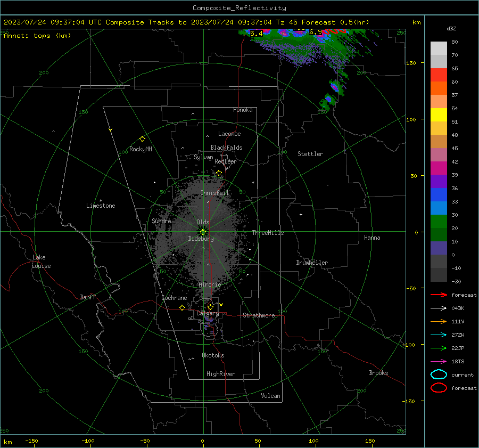This screenshot has height=448, width=479.
Task: Click the yellow radar site marker between Olds and Didsbury
Action: tap(203, 232)
